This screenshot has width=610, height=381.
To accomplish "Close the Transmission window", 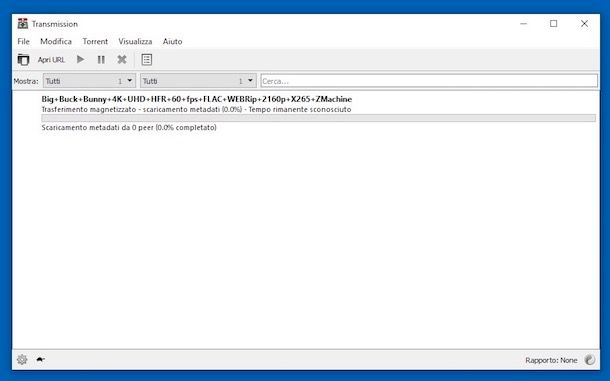I will tap(584, 24).
